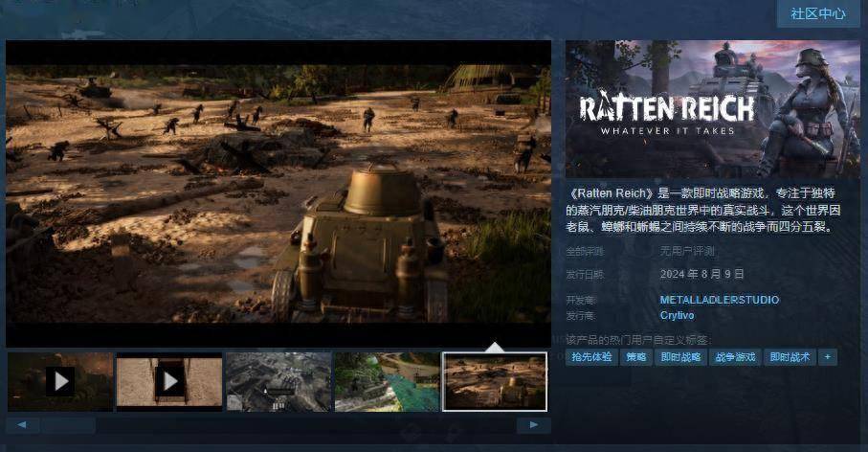Click the game description paragraph
Image resolution: width=868 pixels, height=452 pixels.
click(703, 210)
